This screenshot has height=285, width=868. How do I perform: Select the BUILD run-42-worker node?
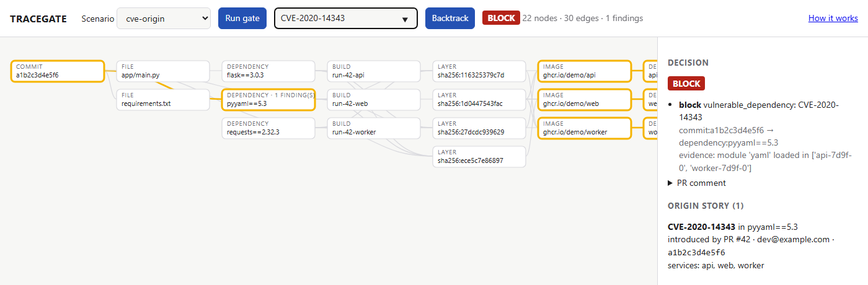pyautogui.click(x=374, y=128)
